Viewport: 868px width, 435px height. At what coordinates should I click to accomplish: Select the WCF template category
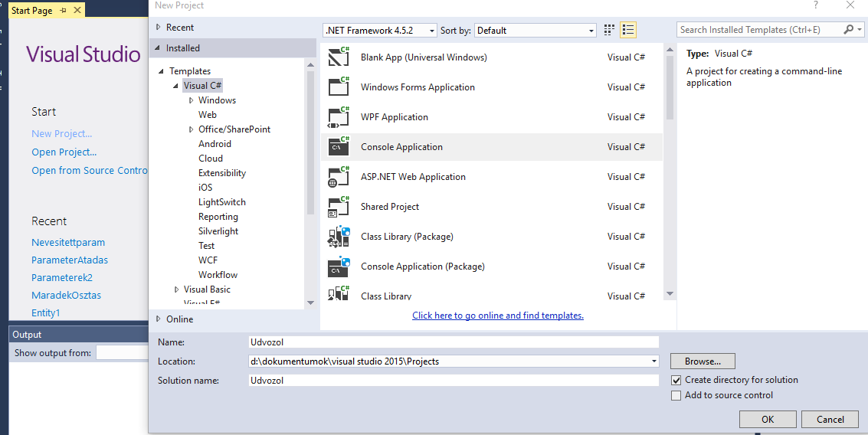pos(208,260)
